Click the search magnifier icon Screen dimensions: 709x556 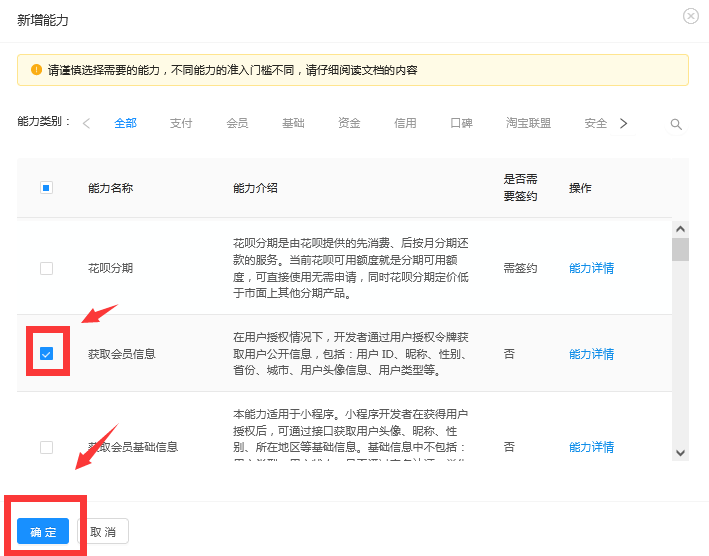pos(676,124)
